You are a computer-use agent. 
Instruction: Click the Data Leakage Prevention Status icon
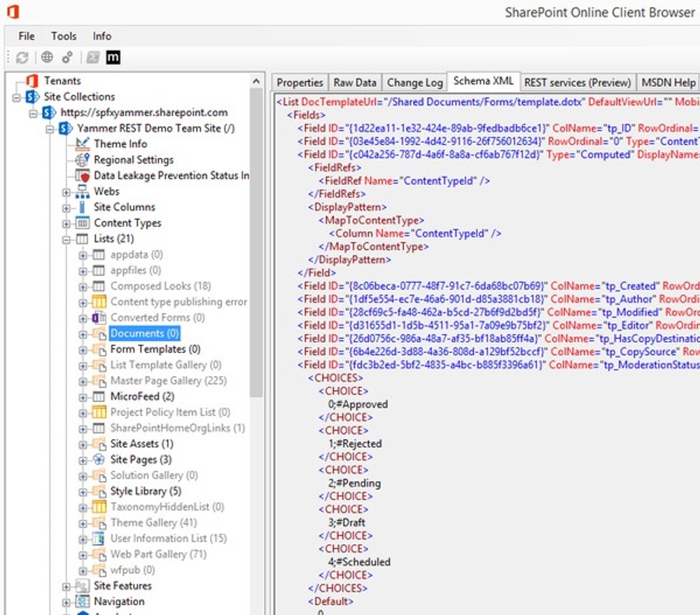coord(82,176)
